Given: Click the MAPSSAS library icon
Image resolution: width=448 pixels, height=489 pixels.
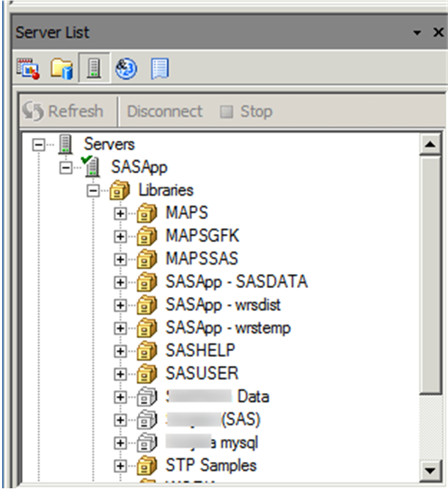Looking at the screenshot, I should coord(147,259).
